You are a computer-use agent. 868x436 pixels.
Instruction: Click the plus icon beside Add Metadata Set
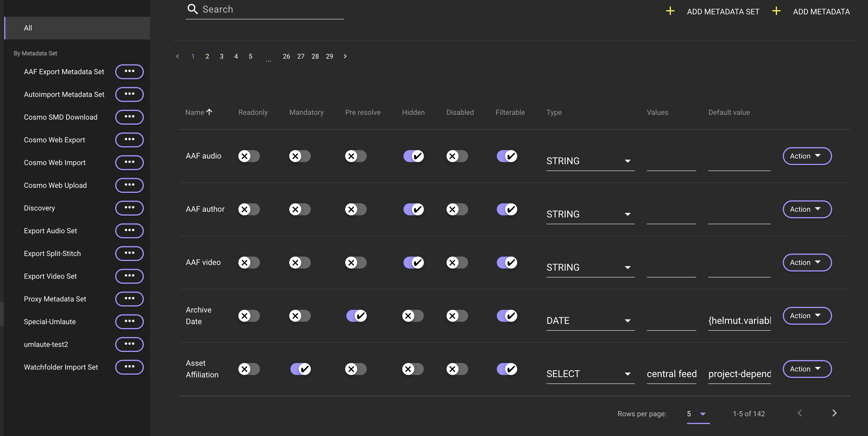pyautogui.click(x=670, y=11)
